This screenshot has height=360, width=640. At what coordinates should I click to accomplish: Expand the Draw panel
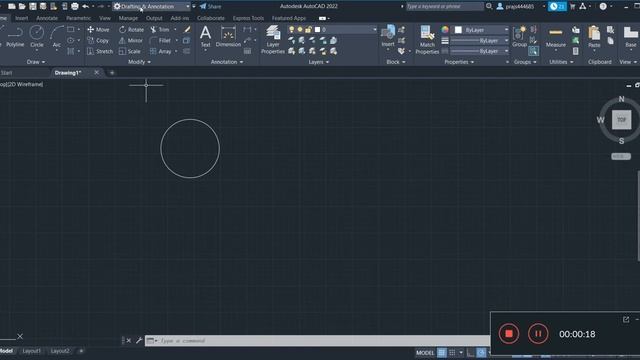(36, 62)
